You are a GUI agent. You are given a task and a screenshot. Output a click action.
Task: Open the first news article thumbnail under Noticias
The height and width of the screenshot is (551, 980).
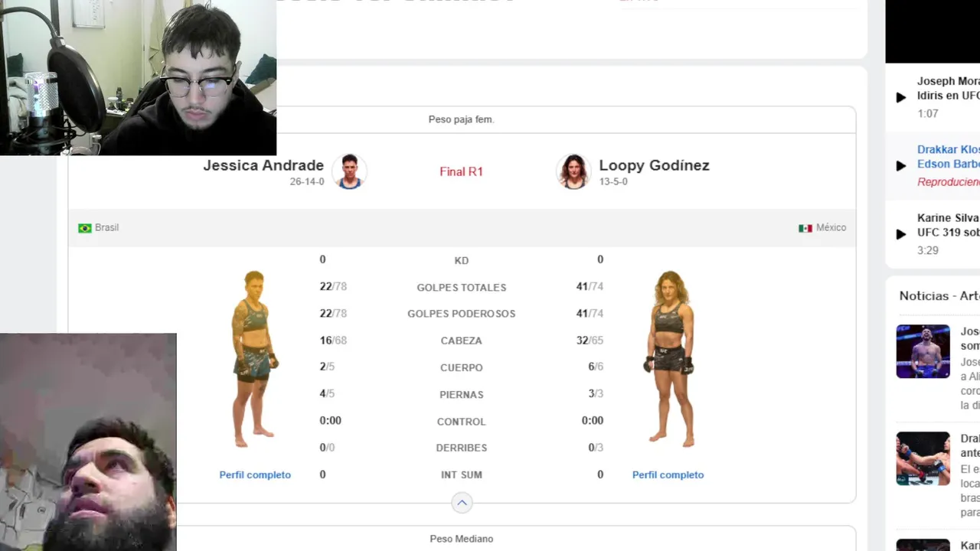click(x=923, y=351)
